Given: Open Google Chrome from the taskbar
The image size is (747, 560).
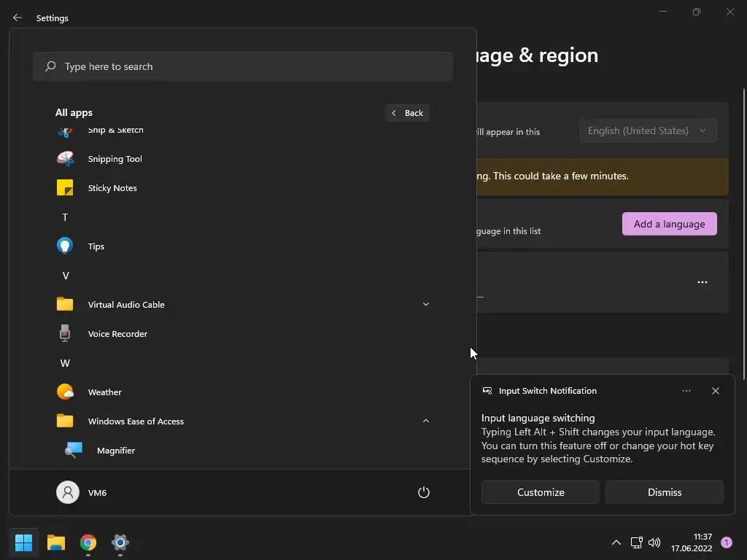Looking at the screenshot, I should [x=88, y=542].
